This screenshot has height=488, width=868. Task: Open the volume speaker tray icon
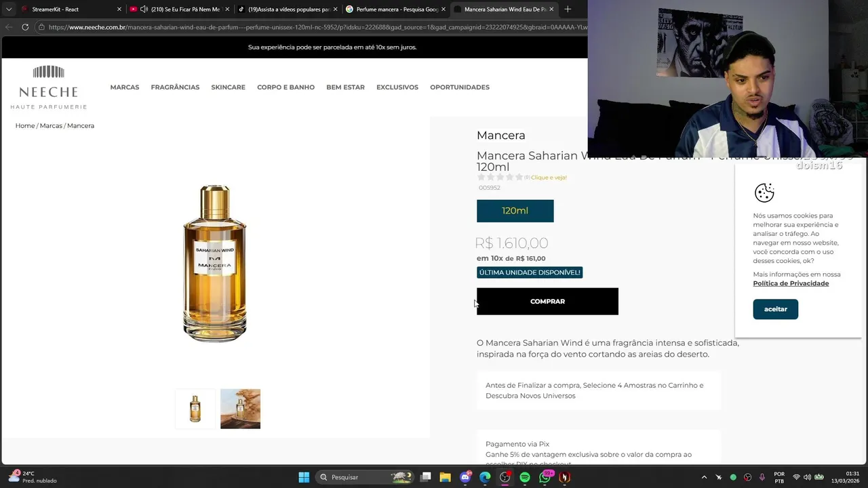click(x=807, y=477)
